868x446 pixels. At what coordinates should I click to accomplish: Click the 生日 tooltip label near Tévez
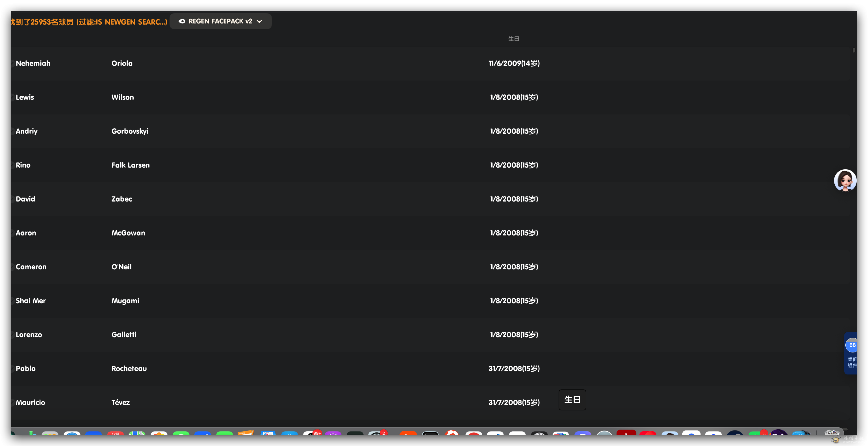click(572, 399)
